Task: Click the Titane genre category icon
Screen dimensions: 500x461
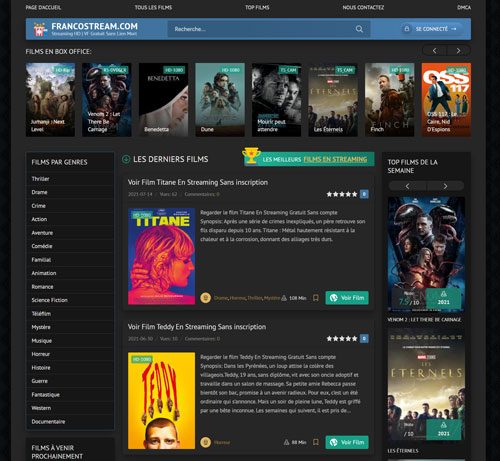Action: click(205, 298)
